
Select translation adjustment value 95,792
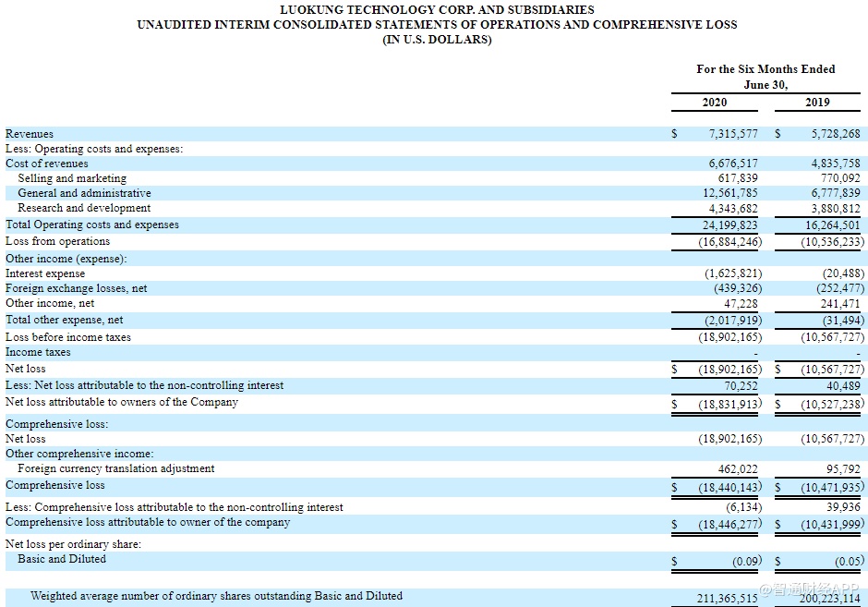pos(844,469)
